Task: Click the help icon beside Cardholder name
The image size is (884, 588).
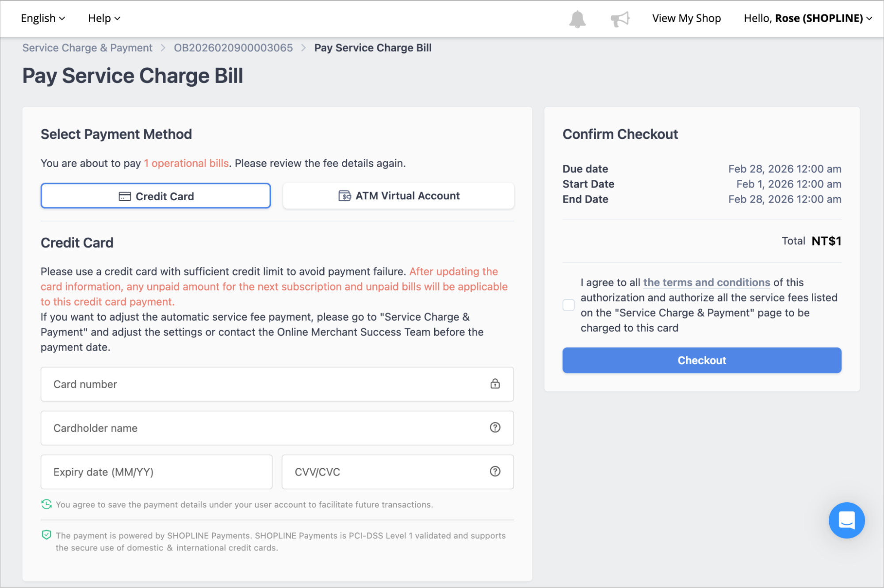Action: pyautogui.click(x=495, y=428)
